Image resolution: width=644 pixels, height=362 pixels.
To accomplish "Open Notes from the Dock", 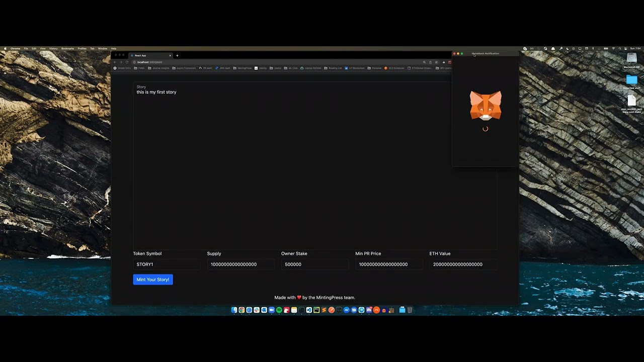I will click(x=294, y=310).
